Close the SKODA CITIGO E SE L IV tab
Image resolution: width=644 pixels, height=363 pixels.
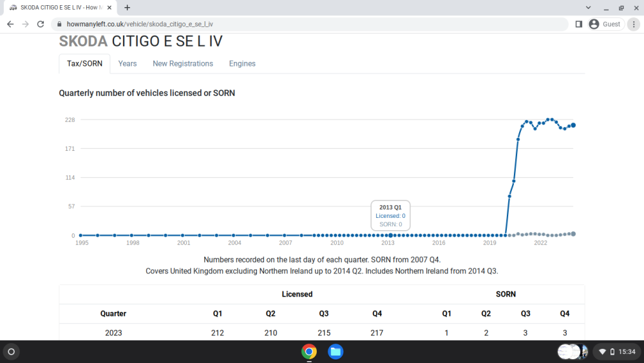coord(109,7)
